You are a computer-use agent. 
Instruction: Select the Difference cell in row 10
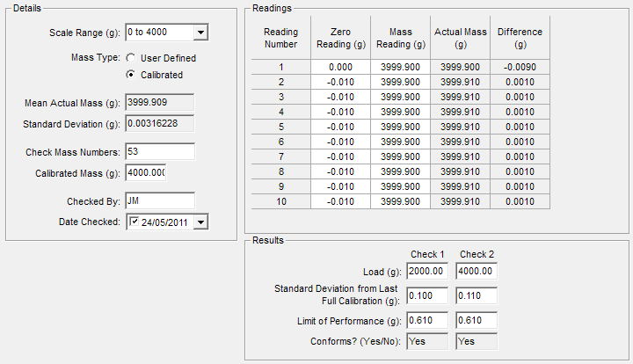pos(520,201)
